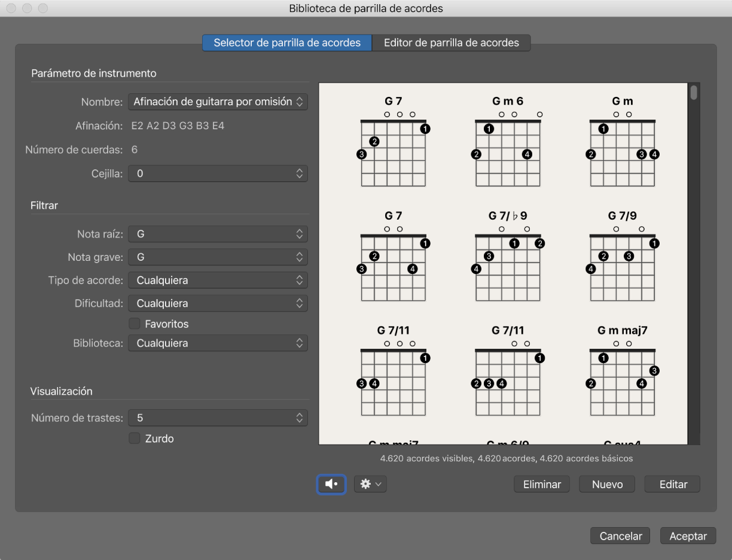
Task: Click the Filtrar section heading
Action: pos(44,205)
